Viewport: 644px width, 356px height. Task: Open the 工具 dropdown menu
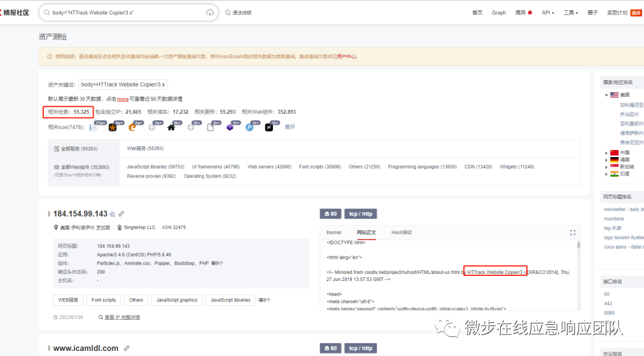(571, 13)
